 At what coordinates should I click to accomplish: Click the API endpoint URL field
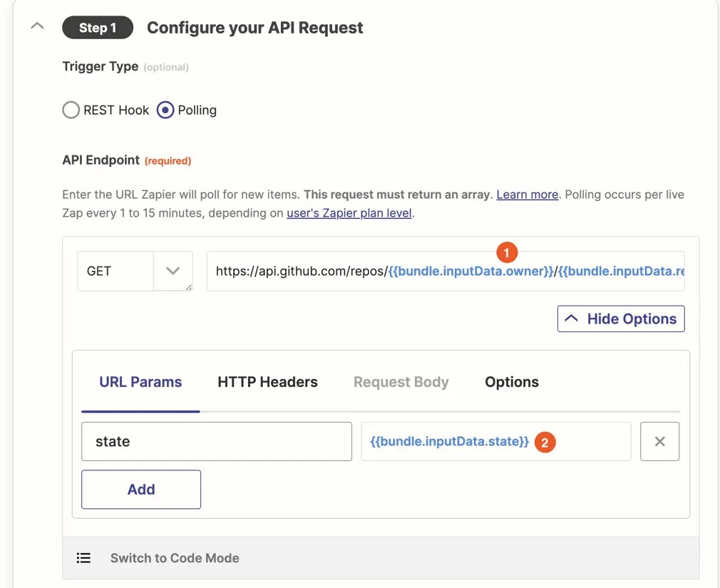point(446,271)
